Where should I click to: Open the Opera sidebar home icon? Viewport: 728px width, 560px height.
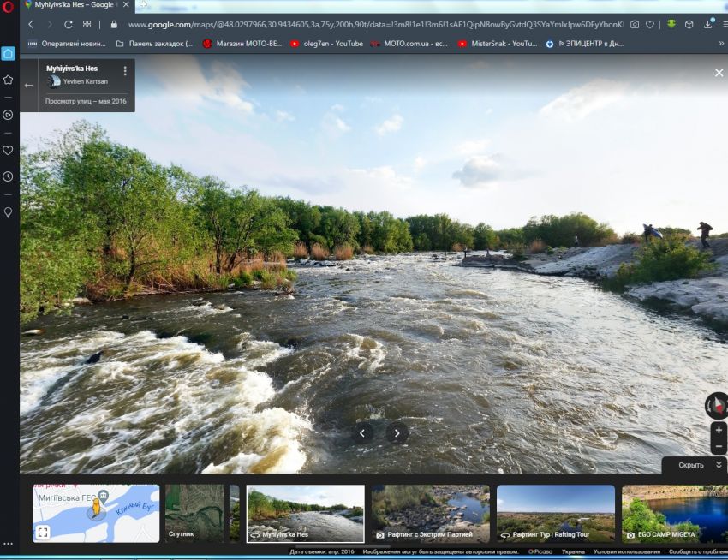pos(8,53)
